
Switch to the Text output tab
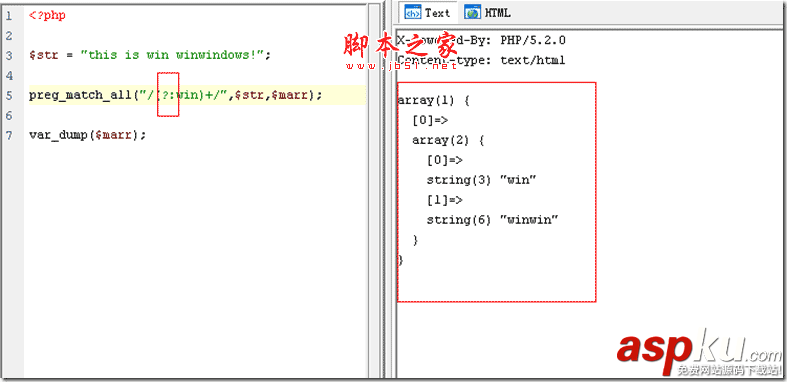point(427,13)
